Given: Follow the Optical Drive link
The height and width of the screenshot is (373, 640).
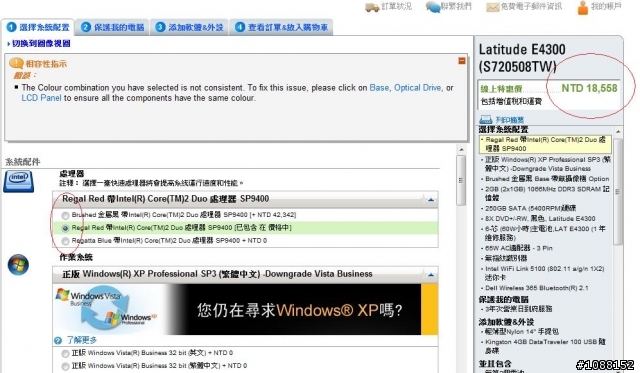Looking at the screenshot, I should coord(417,88).
